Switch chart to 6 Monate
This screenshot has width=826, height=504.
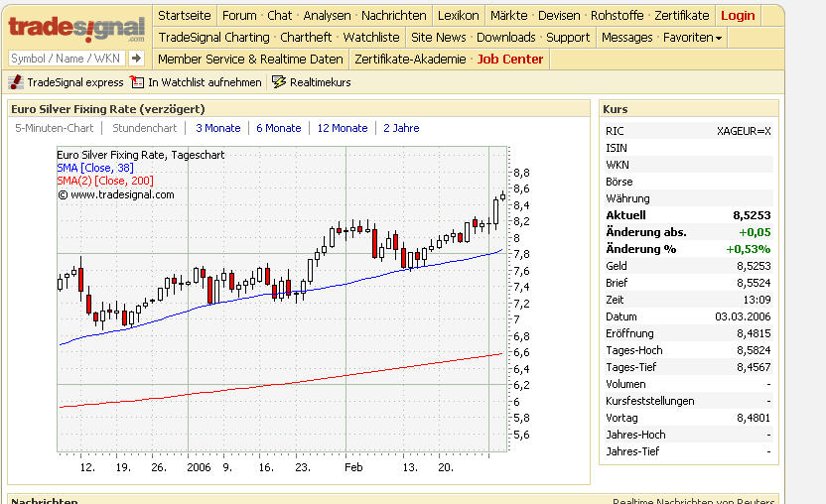[x=278, y=128]
